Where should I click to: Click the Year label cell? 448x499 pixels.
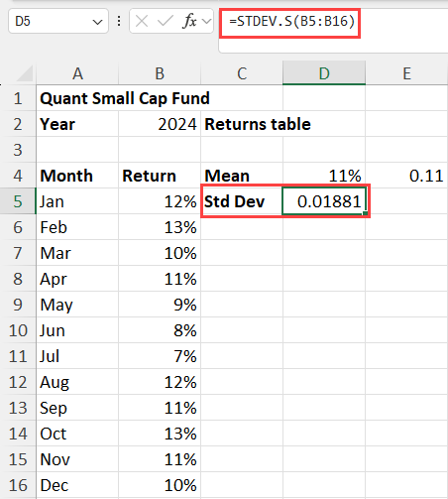(77, 124)
